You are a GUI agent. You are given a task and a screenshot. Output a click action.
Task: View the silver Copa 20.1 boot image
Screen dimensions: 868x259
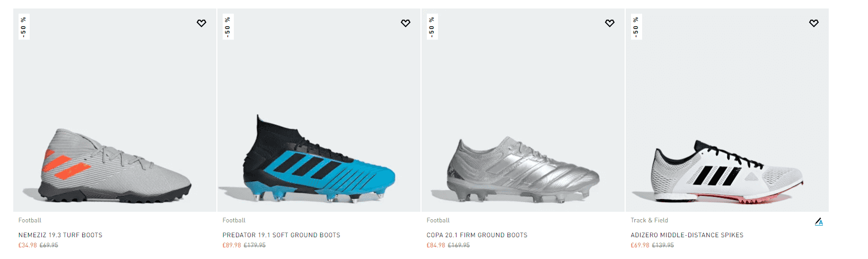point(523,170)
